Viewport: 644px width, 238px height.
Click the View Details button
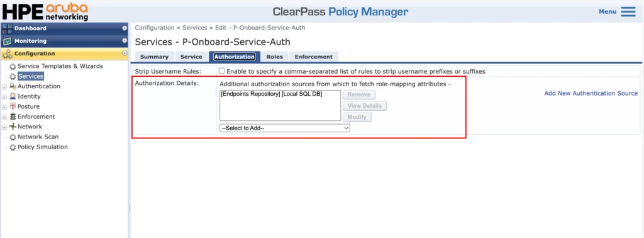point(365,106)
